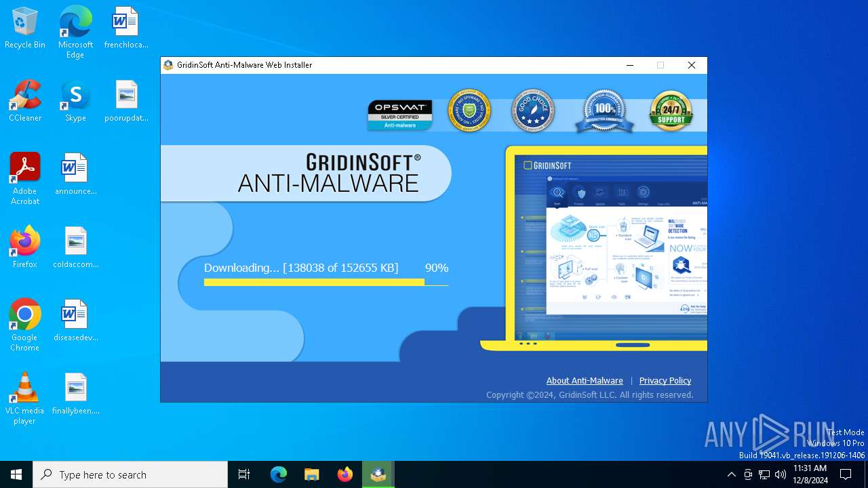Open the Recycle Bin desktop icon

[25, 28]
